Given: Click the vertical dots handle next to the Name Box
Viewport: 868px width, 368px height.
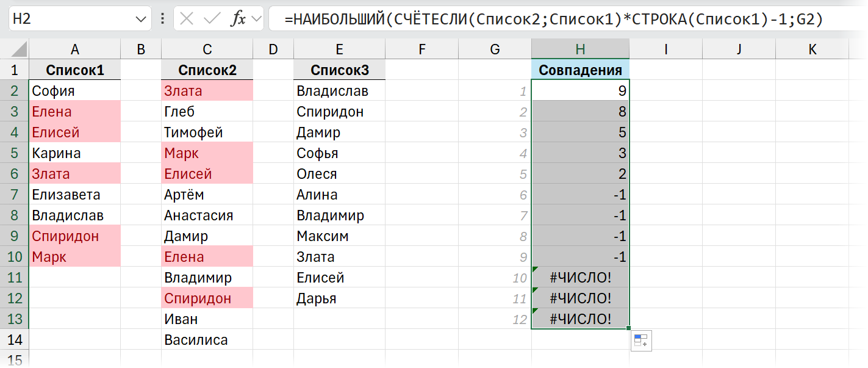Looking at the screenshot, I should click(x=162, y=18).
